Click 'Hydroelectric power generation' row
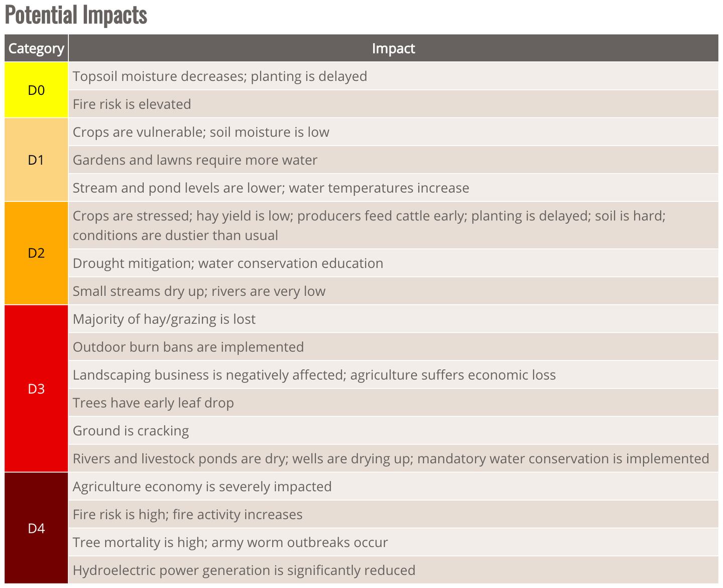The width and height of the screenshot is (723, 588). pyautogui.click(x=244, y=570)
